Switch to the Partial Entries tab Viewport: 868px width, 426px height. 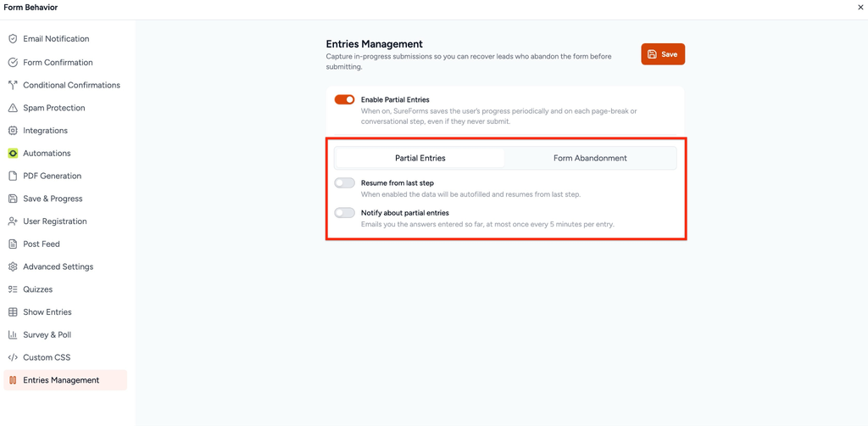coord(420,158)
